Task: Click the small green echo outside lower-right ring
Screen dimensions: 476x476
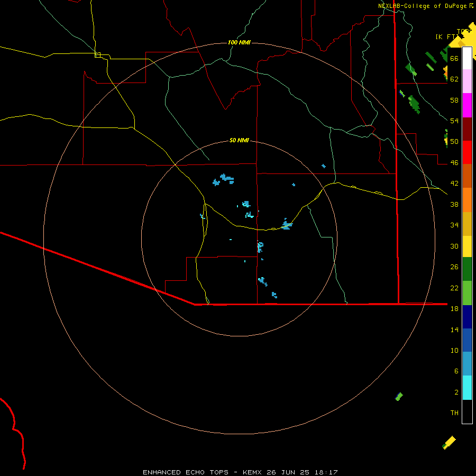Action: [x=399, y=397]
